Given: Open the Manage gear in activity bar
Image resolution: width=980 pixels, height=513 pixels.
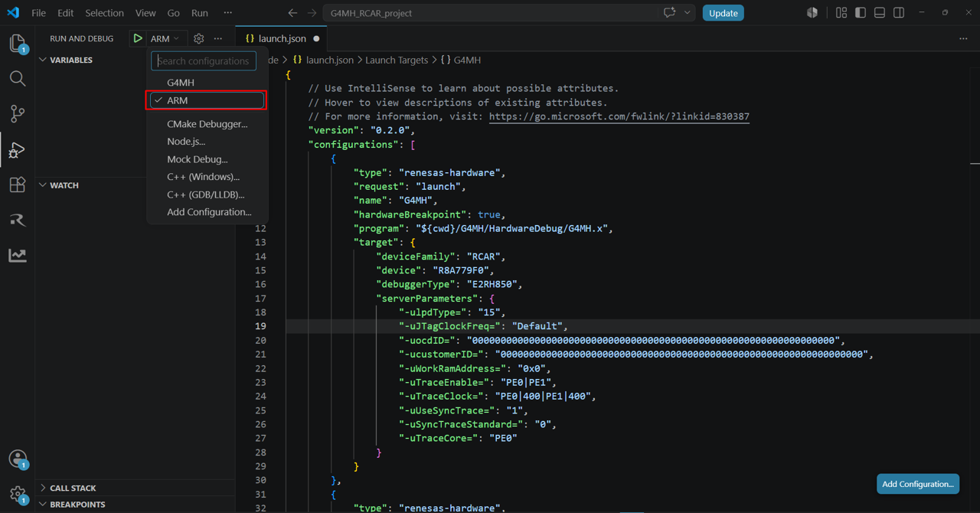Looking at the screenshot, I should [x=18, y=494].
